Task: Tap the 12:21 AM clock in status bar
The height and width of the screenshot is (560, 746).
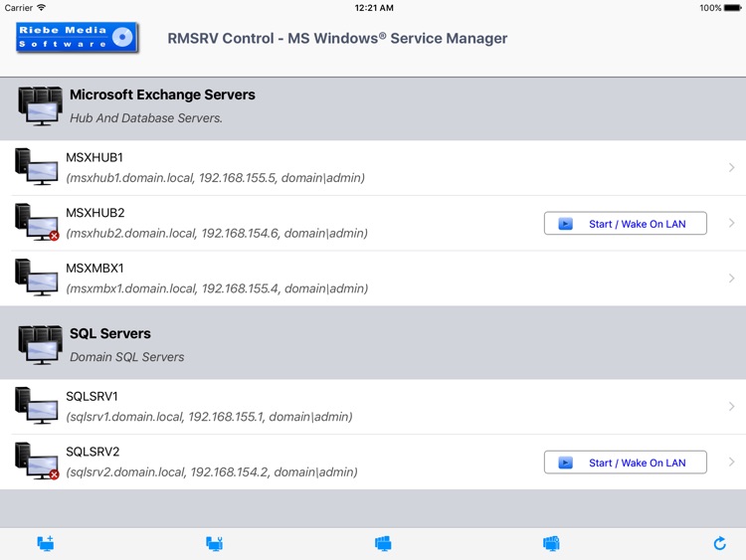Action: (374, 8)
